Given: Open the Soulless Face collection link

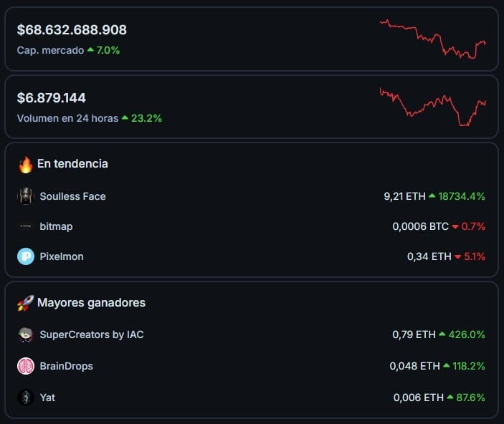Looking at the screenshot, I should (x=72, y=196).
